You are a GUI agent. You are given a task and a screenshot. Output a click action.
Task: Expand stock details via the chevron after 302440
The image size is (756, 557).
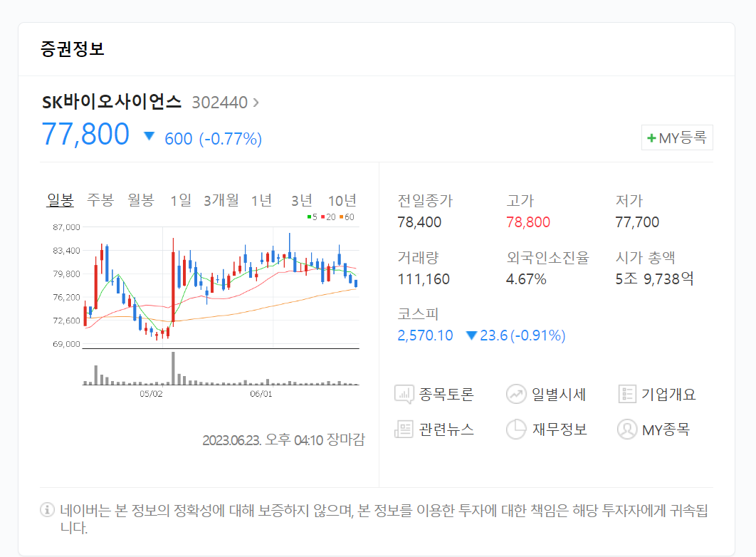(256, 103)
